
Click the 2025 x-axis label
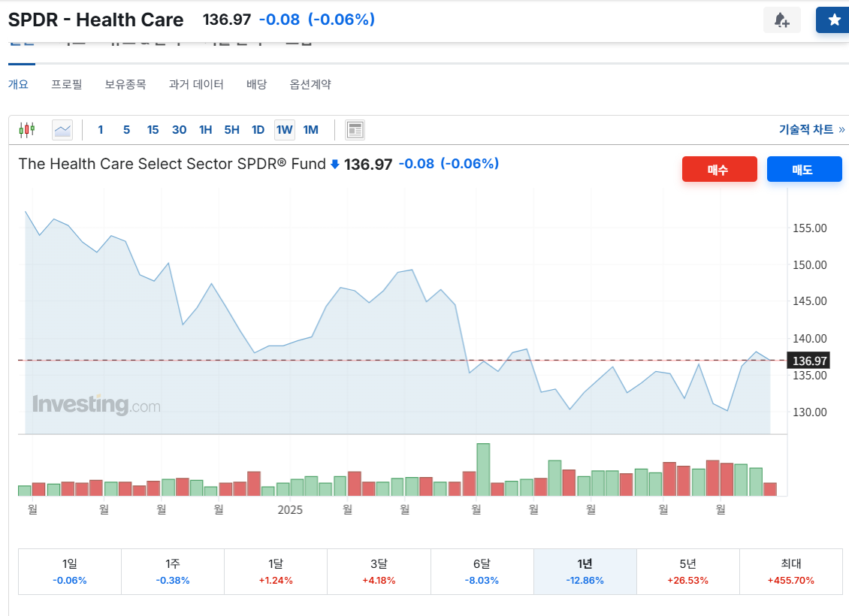pos(290,510)
